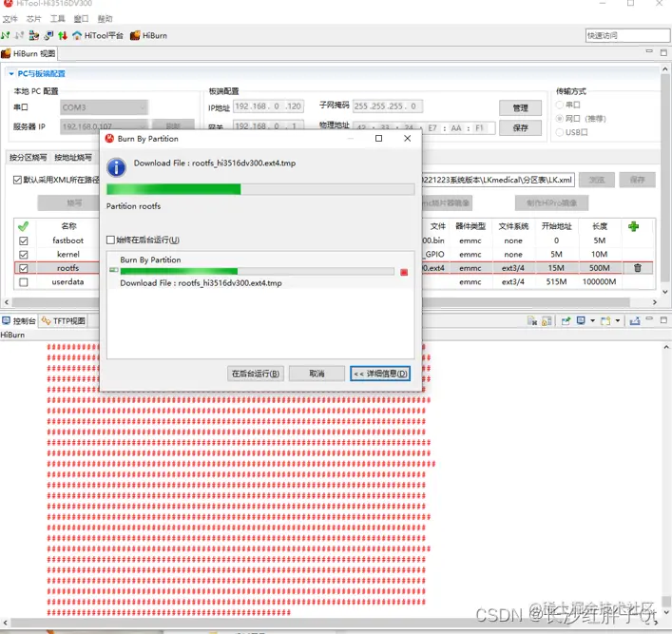Click the Scroll Lock icon in the console toolbar

pyautogui.click(x=547, y=320)
